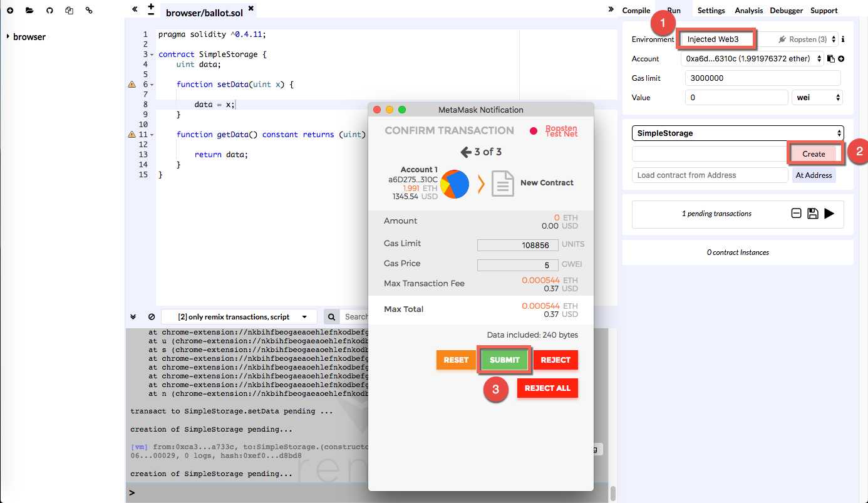Image resolution: width=868 pixels, height=503 pixels.
Task: Toggle the right panel with the double-chevron
Action: tap(611, 9)
